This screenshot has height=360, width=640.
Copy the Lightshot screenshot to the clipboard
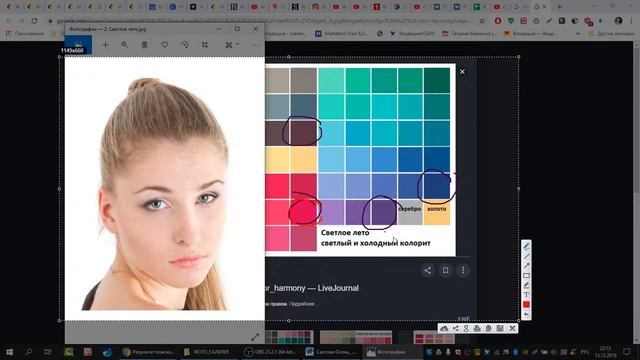[489, 328]
